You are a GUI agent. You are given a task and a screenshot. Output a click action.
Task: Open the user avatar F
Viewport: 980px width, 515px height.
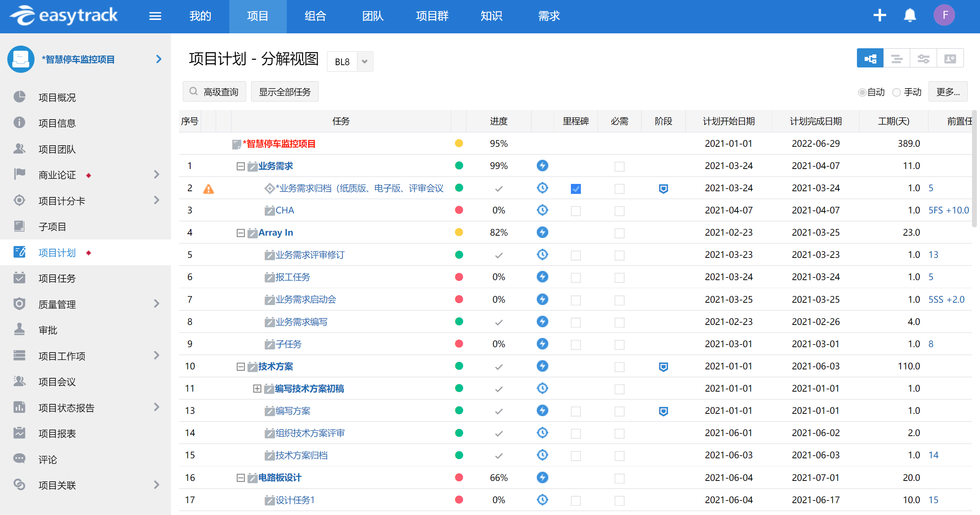point(944,15)
